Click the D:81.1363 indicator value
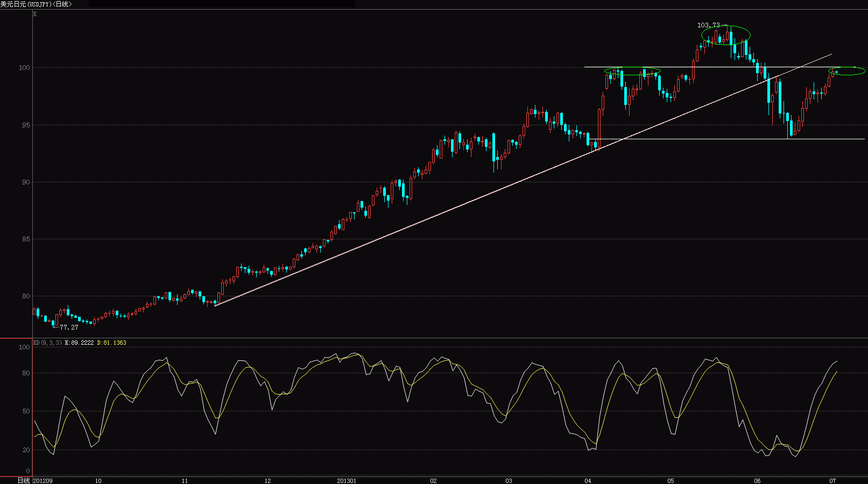The image size is (868, 484). point(111,343)
